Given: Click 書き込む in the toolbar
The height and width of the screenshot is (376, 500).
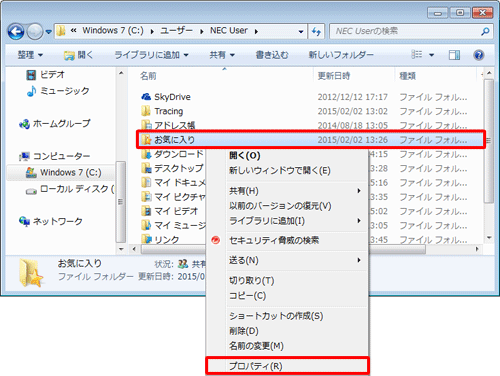Looking at the screenshot, I should (x=272, y=55).
